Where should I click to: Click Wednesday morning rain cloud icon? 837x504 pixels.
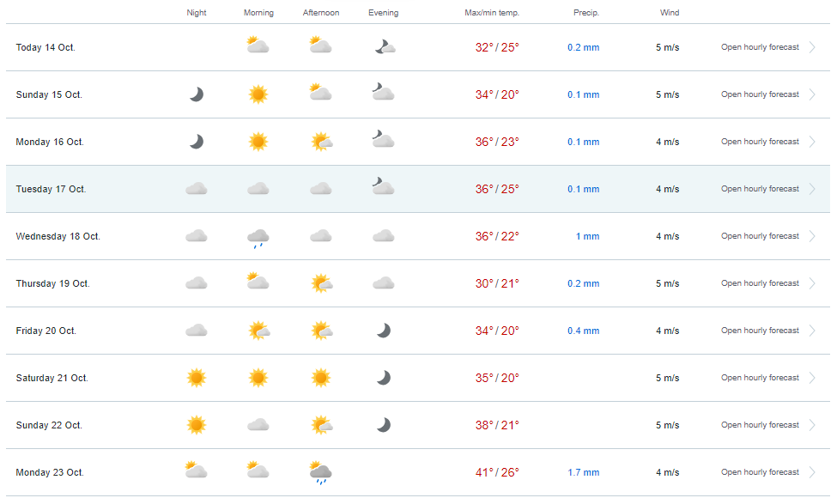(x=258, y=238)
